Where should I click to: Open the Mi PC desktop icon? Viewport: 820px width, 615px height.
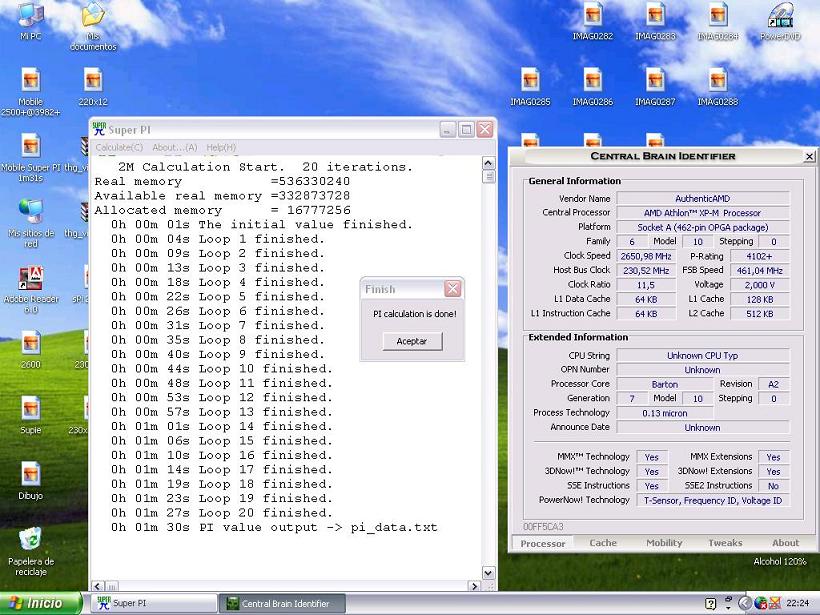tap(30, 16)
